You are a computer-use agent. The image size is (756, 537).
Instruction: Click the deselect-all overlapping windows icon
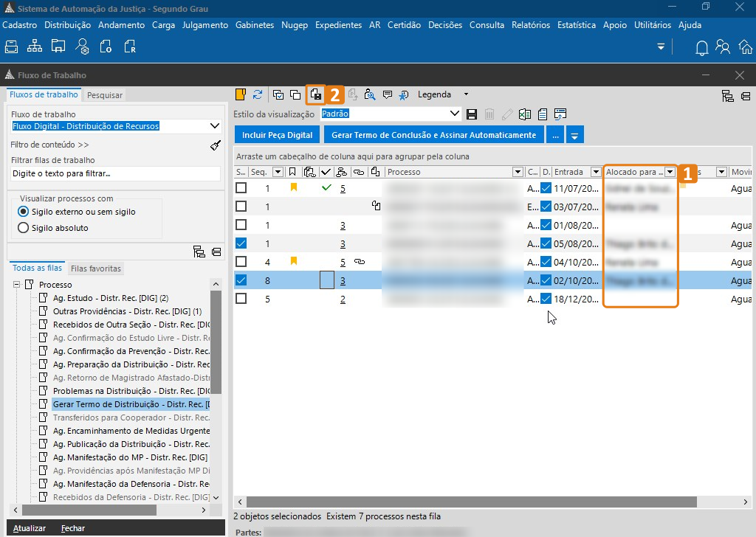click(295, 94)
